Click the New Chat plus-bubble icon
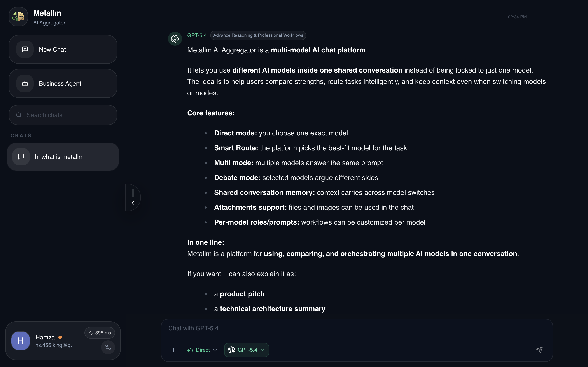The image size is (588, 367). tap(25, 50)
